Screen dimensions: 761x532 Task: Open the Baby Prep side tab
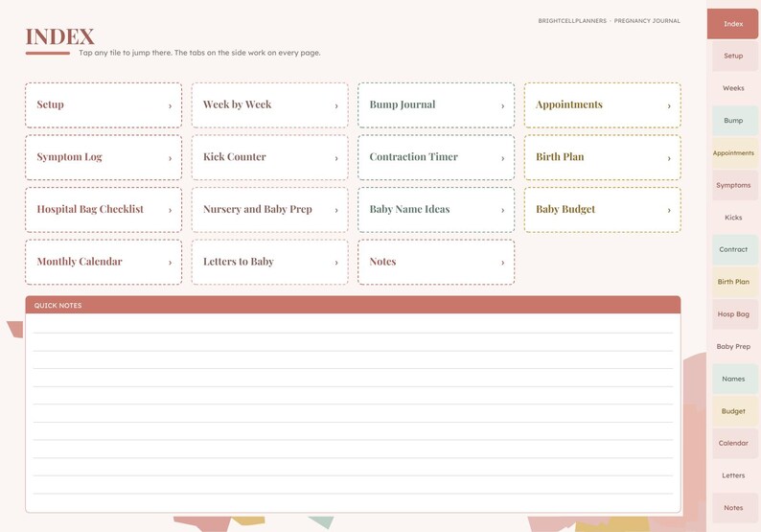pos(735,347)
